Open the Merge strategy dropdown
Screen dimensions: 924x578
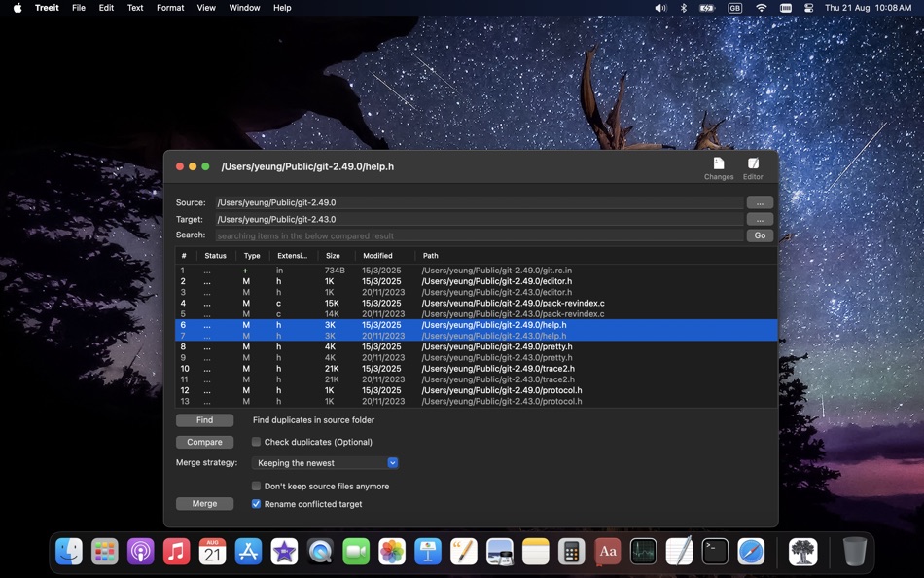point(325,463)
